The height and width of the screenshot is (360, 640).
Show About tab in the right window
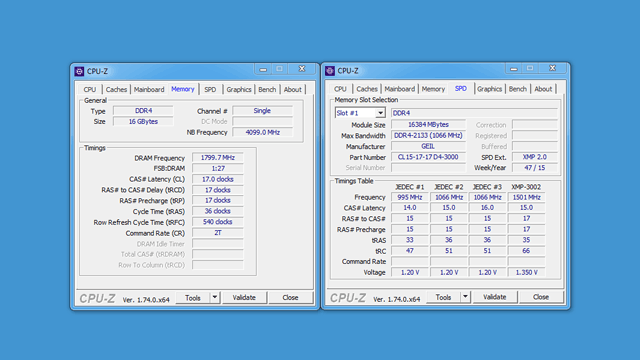coord(543,89)
